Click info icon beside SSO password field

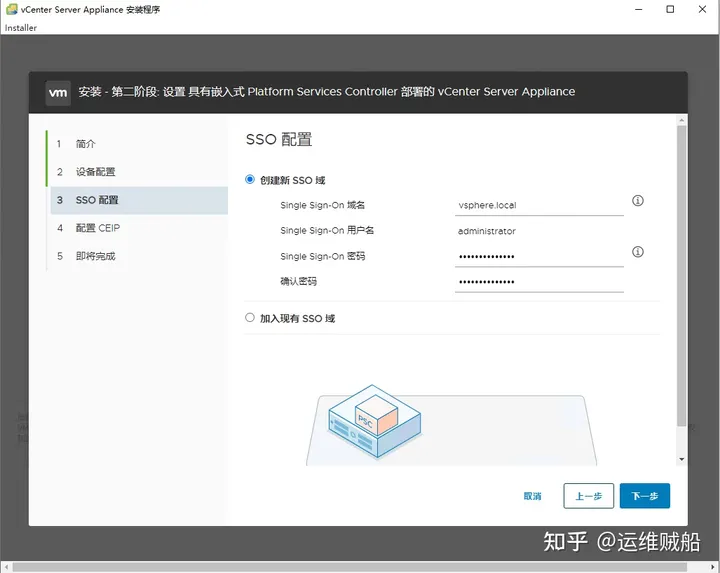638,252
